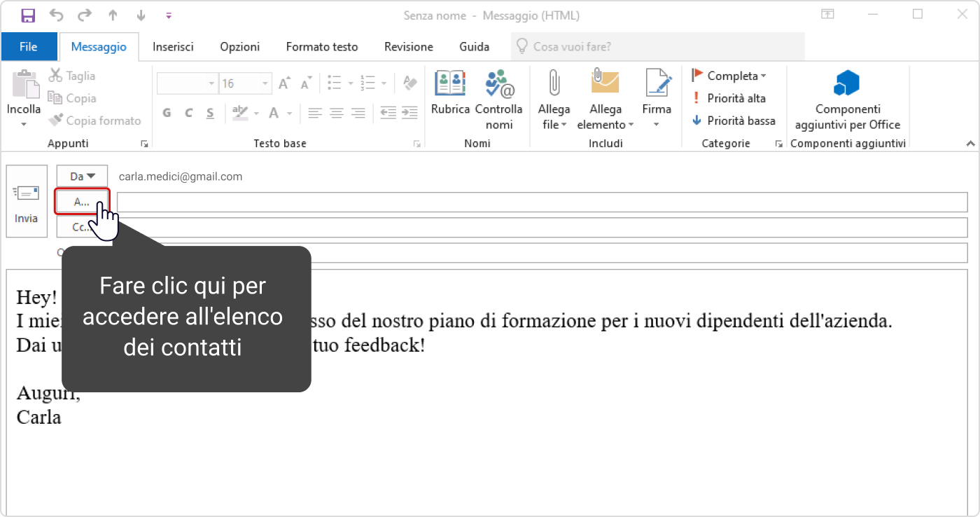This screenshot has height=517, width=980.
Task: Open the Formato testo tab
Action: point(321,47)
